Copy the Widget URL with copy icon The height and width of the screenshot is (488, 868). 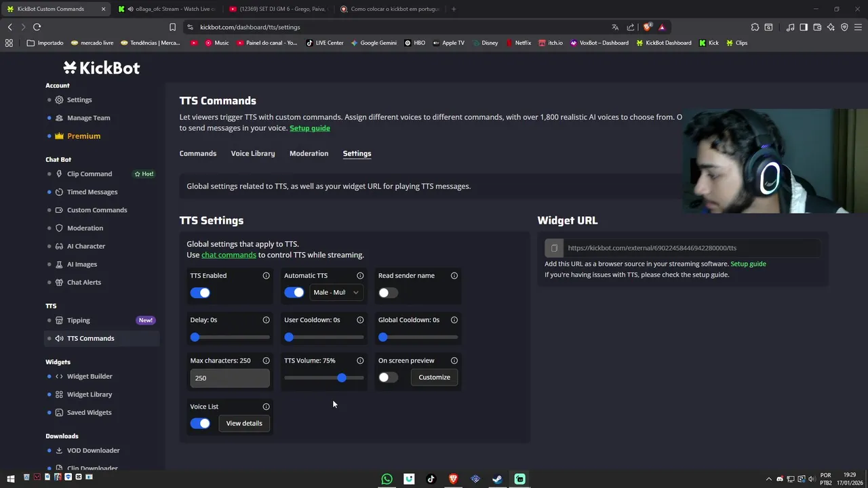[x=554, y=248]
